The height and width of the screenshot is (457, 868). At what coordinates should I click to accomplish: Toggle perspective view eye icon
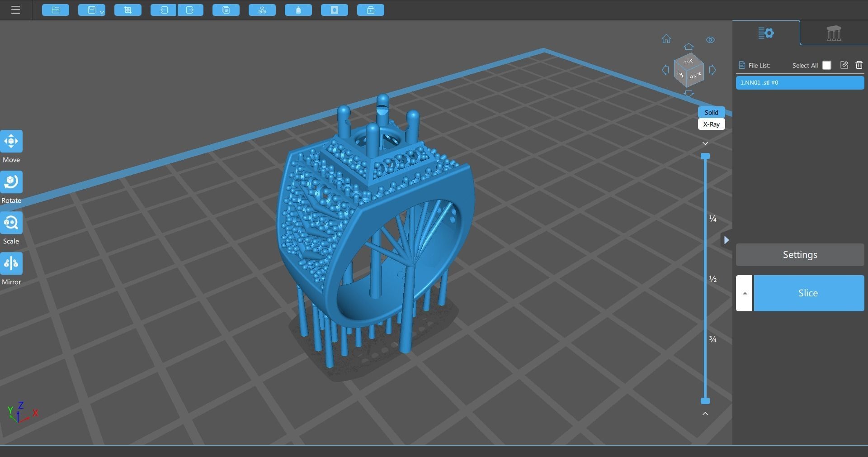pyautogui.click(x=710, y=40)
